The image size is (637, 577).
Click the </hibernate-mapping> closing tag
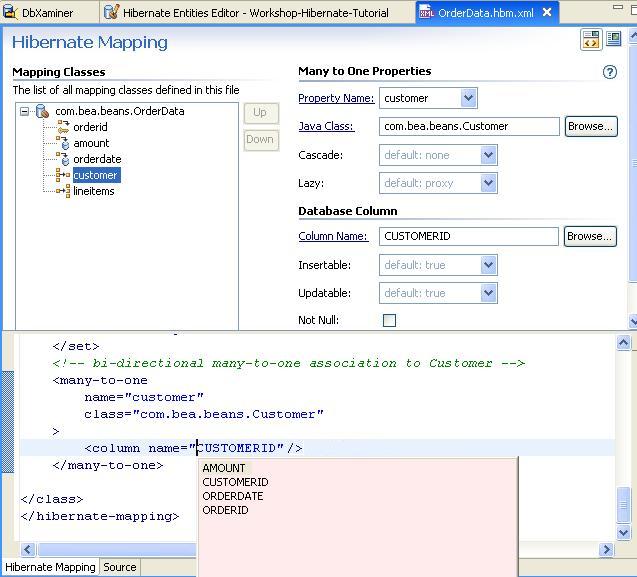[100, 516]
